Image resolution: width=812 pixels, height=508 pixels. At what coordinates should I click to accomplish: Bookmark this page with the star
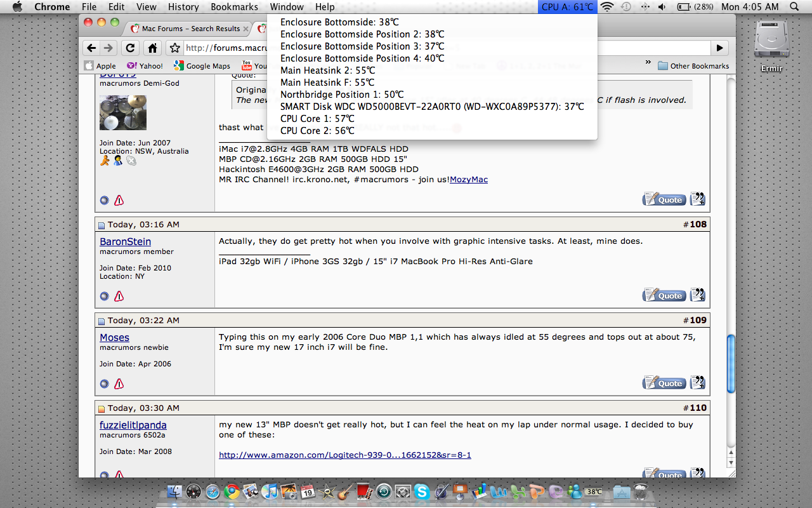click(x=174, y=48)
